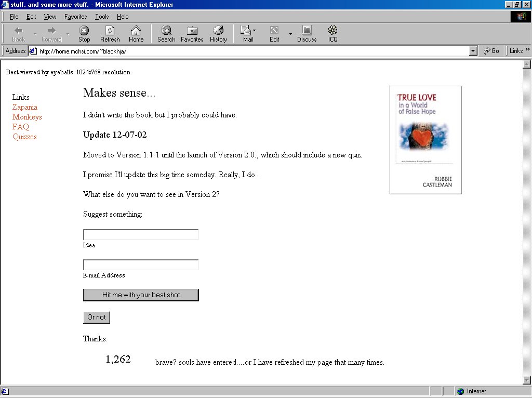The height and width of the screenshot is (398, 532).
Task: Expand the address bar dropdown arrow
Action: click(x=473, y=51)
